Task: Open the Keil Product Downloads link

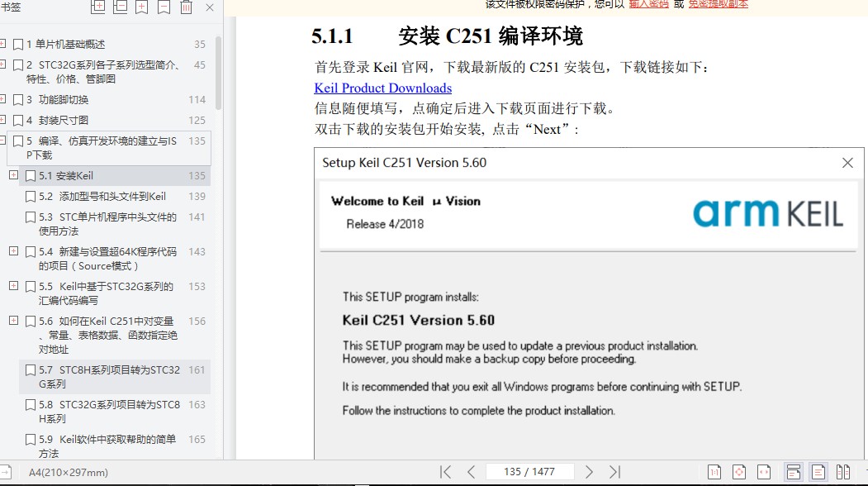Action: point(383,88)
